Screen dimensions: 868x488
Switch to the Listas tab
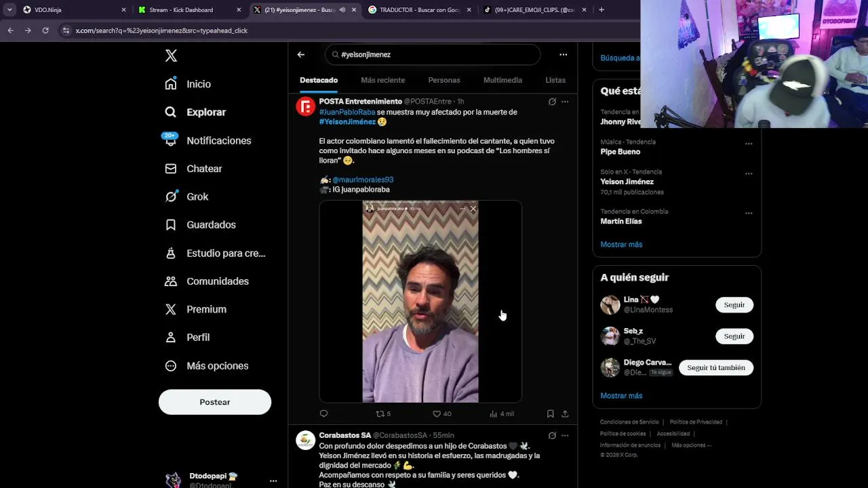[555, 80]
